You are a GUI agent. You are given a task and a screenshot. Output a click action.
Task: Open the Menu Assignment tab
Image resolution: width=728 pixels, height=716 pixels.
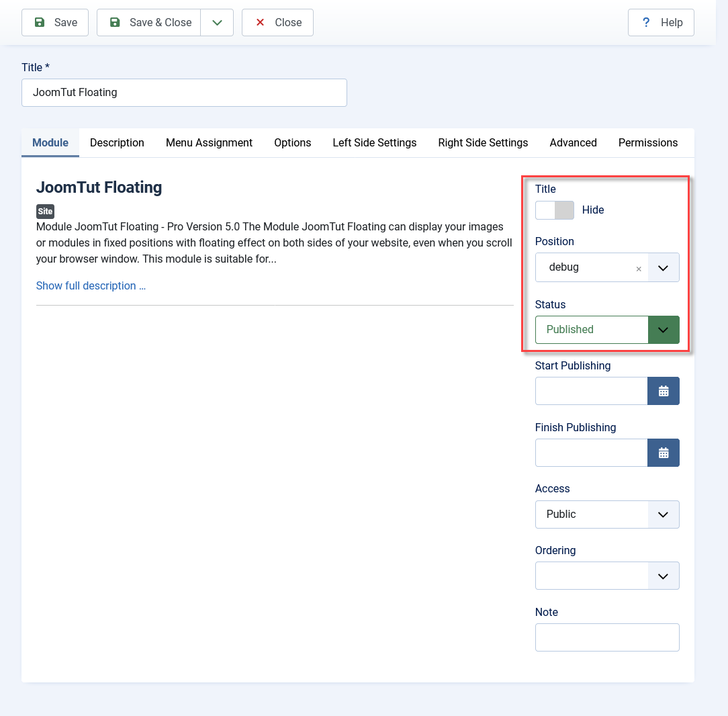tap(209, 142)
